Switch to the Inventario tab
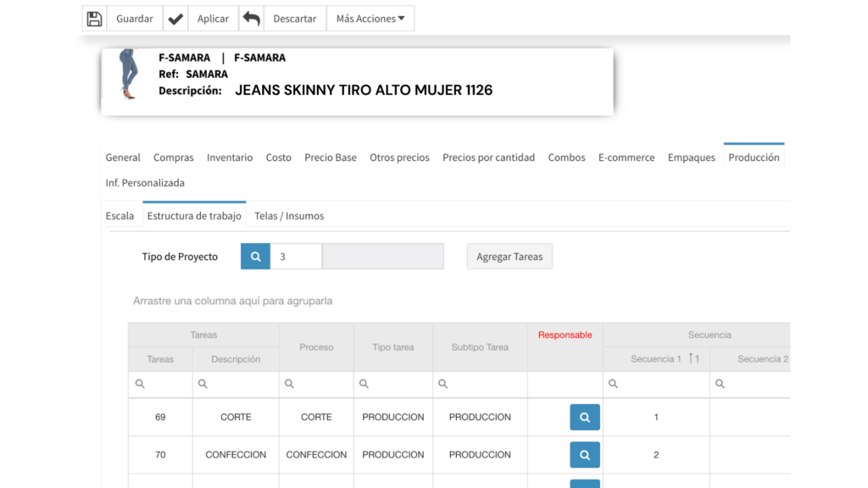 point(230,158)
